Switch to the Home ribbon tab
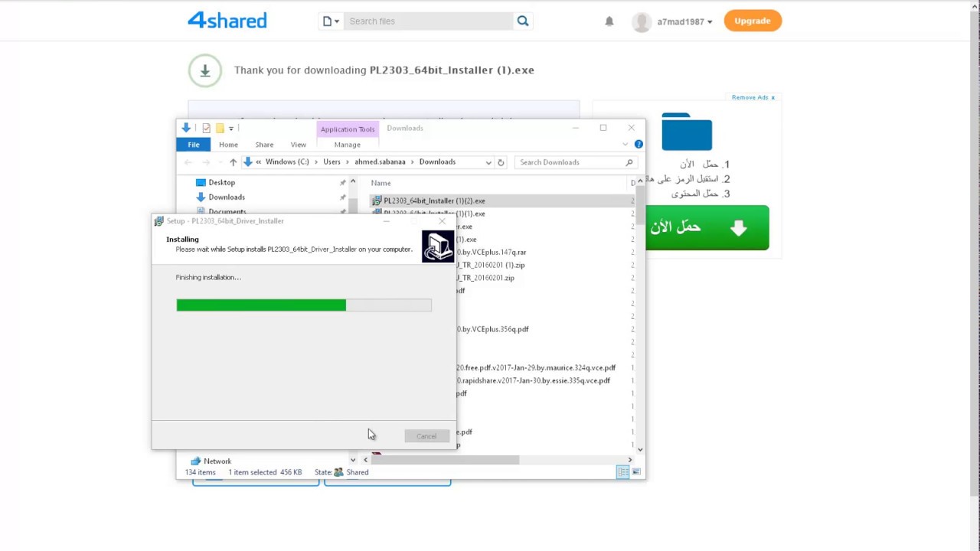980x551 pixels. coord(228,145)
